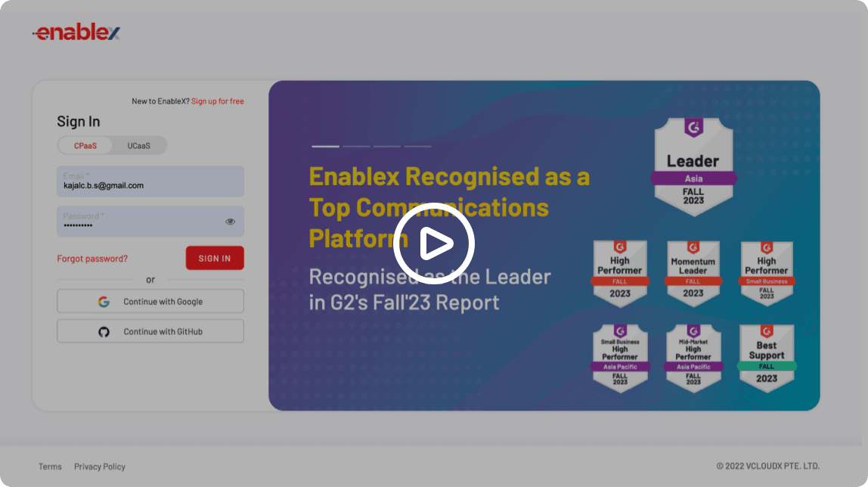Click the Best Support Fall 2023 badge

pos(767,358)
